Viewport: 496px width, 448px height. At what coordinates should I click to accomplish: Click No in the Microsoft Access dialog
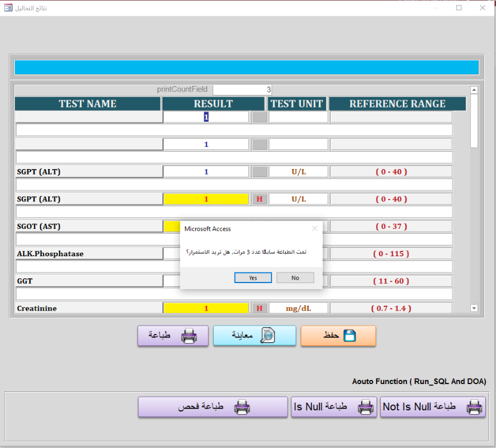tap(295, 278)
